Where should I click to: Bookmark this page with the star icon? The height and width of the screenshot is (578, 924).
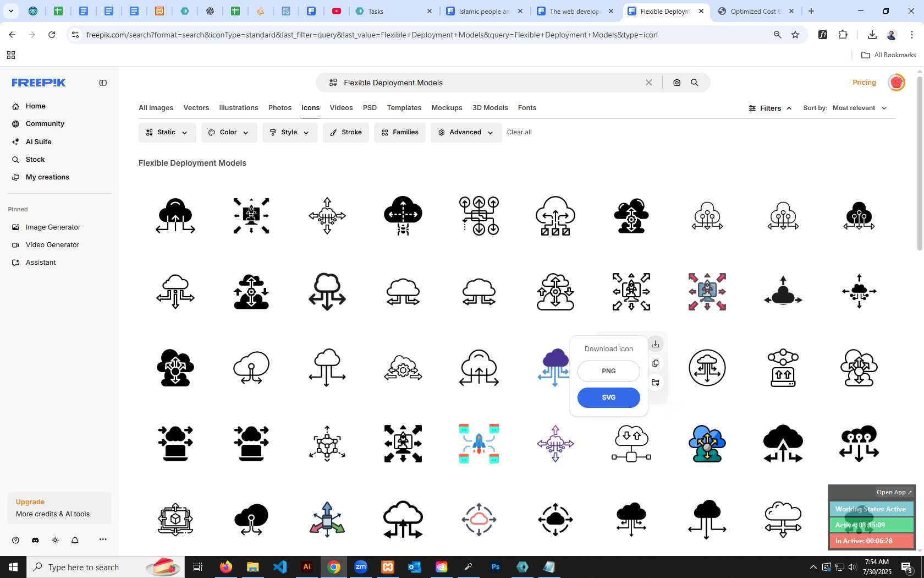pos(795,35)
